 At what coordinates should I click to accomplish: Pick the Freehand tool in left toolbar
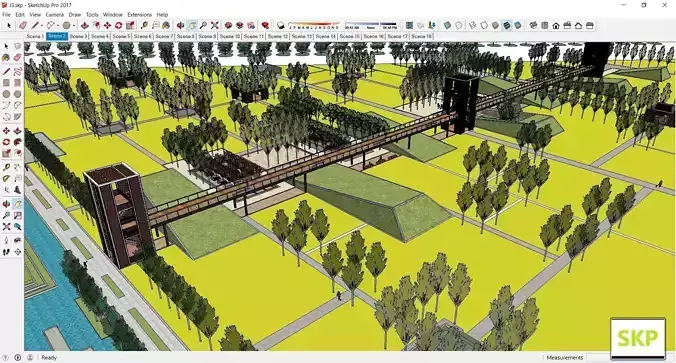17,71
